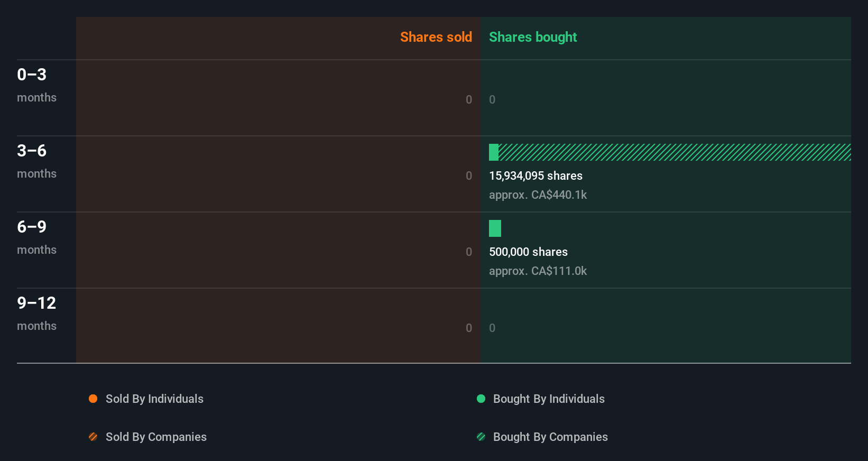The width and height of the screenshot is (868, 461).
Task: Click the shares bought 0 in 9–12 months
Action: click(492, 328)
